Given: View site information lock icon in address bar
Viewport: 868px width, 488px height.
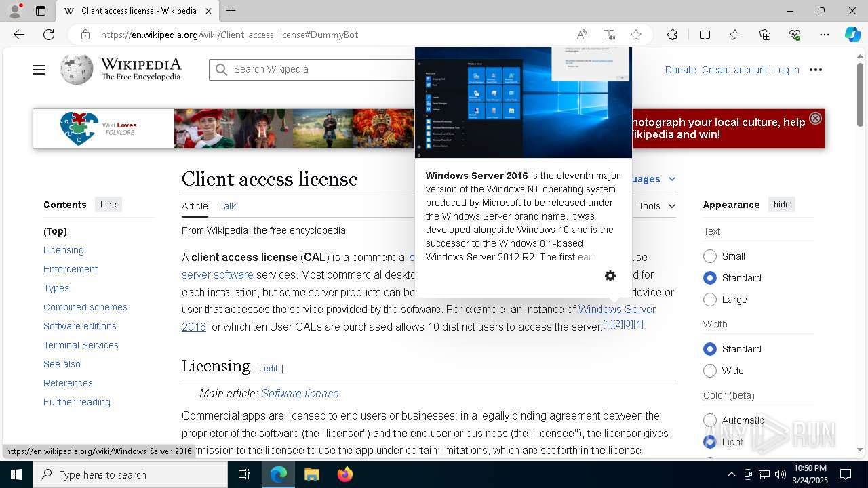Looking at the screenshot, I should tap(85, 35).
